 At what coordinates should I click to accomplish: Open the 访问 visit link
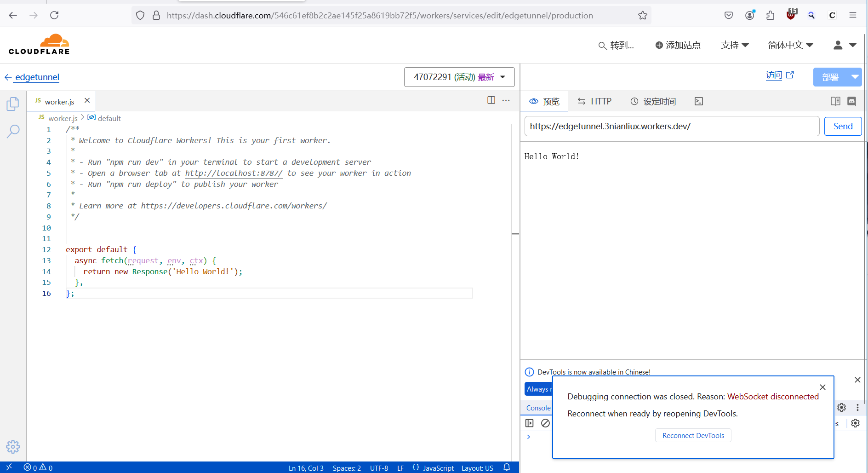[x=780, y=75]
